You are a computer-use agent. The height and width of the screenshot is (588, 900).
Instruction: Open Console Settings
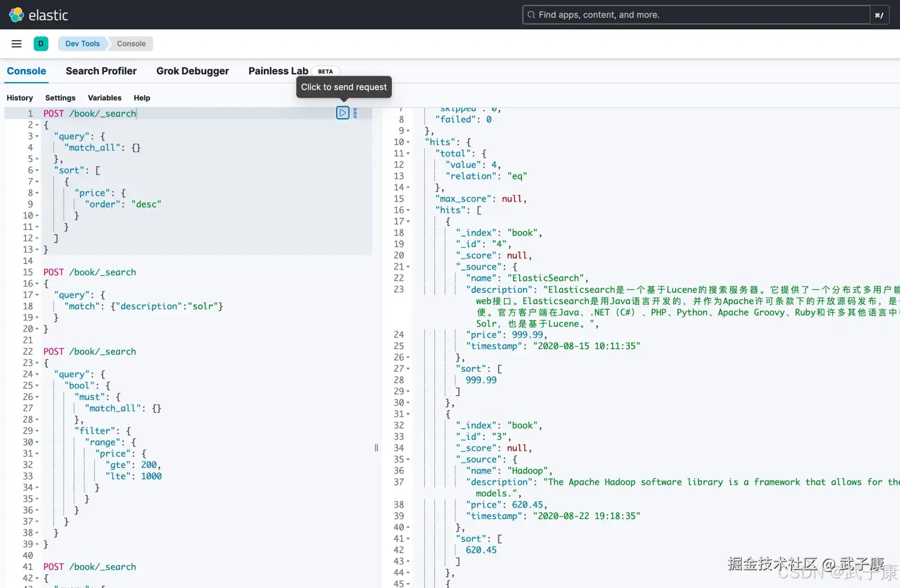pyautogui.click(x=60, y=98)
